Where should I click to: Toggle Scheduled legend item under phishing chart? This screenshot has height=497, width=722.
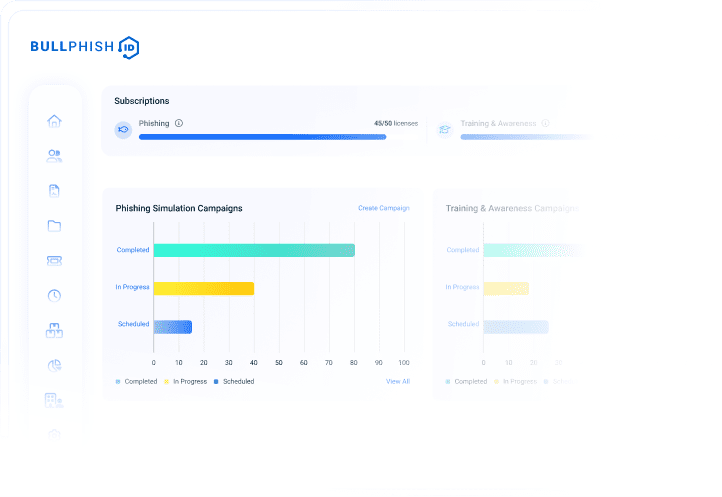[x=234, y=381]
